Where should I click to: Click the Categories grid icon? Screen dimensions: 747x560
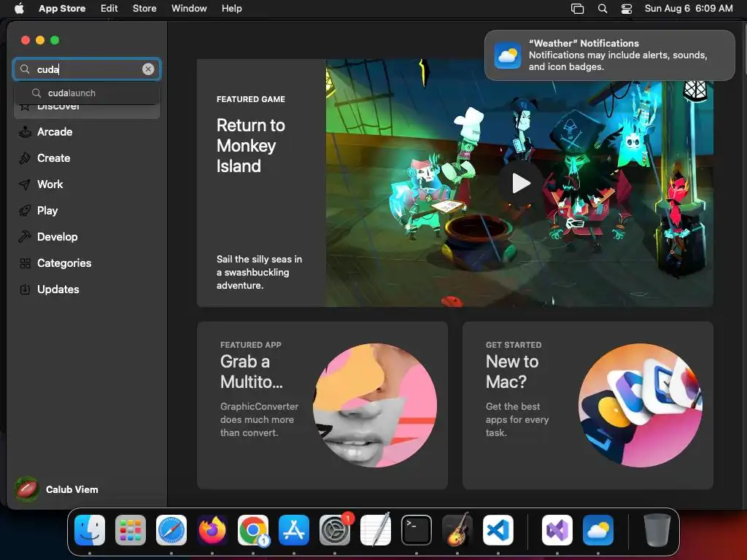click(26, 262)
